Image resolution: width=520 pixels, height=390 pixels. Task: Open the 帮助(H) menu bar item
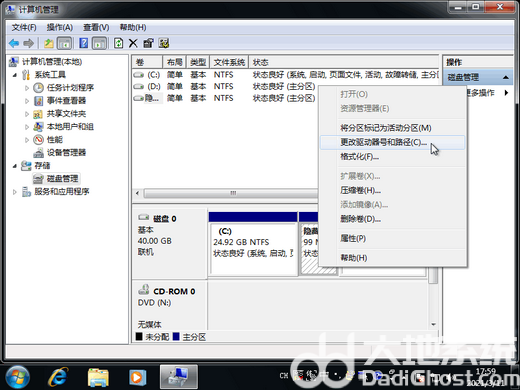(133, 27)
